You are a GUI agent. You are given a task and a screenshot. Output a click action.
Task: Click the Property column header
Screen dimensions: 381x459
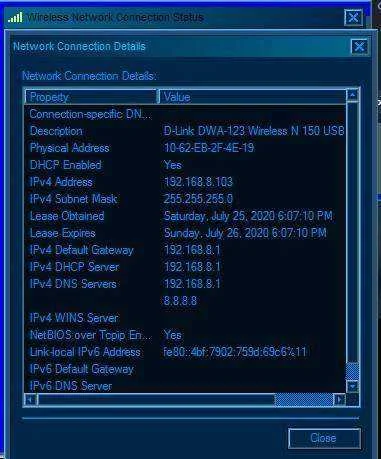[x=91, y=97]
